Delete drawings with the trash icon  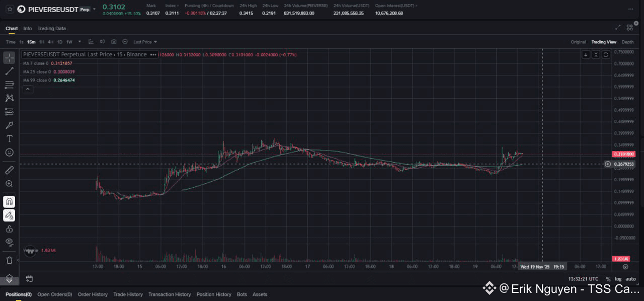9,260
